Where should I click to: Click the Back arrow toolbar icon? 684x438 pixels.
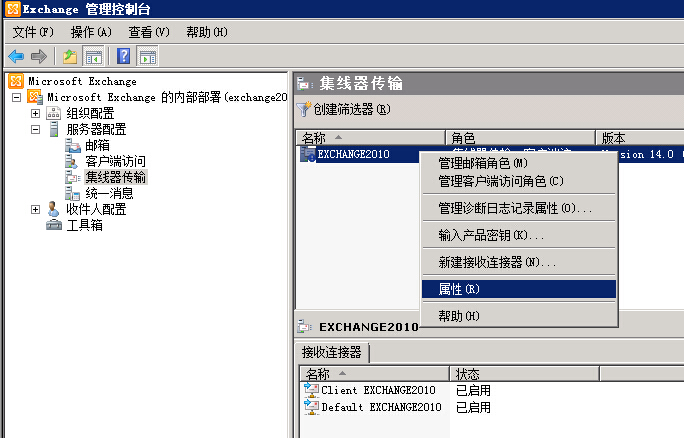[x=16, y=56]
